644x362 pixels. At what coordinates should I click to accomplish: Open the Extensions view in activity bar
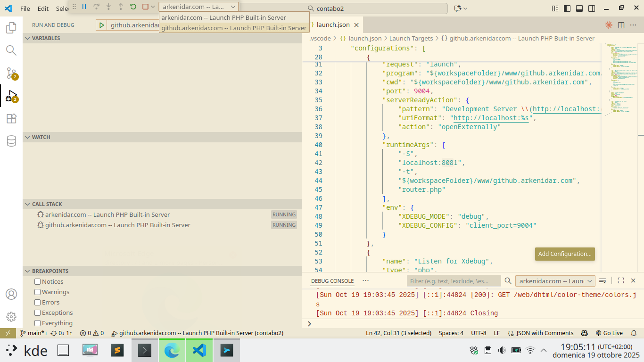pos(11,119)
